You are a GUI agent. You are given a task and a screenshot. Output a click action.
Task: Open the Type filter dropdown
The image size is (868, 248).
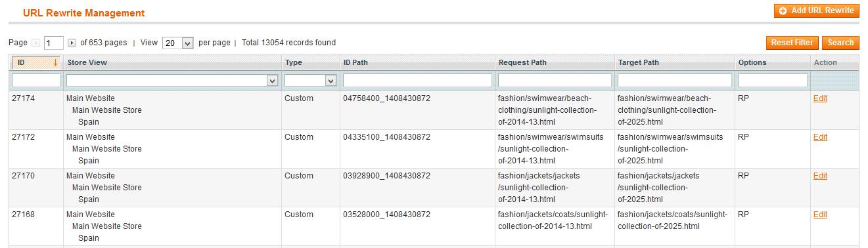click(x=311, y=80)
